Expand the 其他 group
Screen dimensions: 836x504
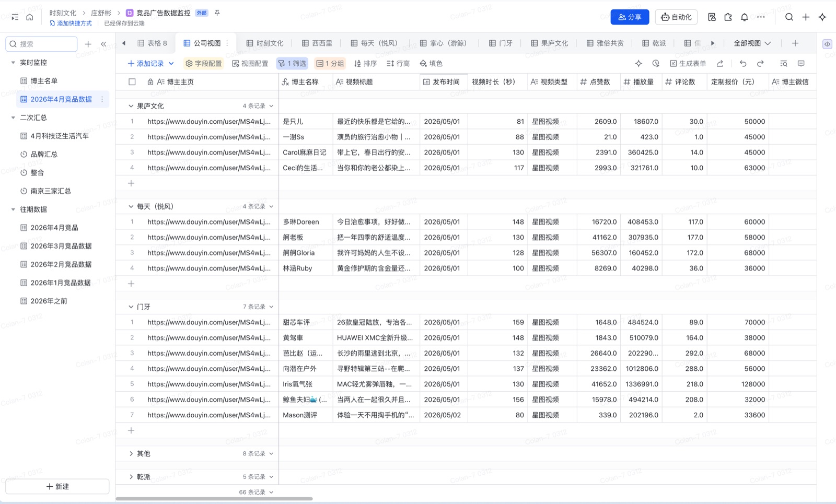(x=131, y=453)
